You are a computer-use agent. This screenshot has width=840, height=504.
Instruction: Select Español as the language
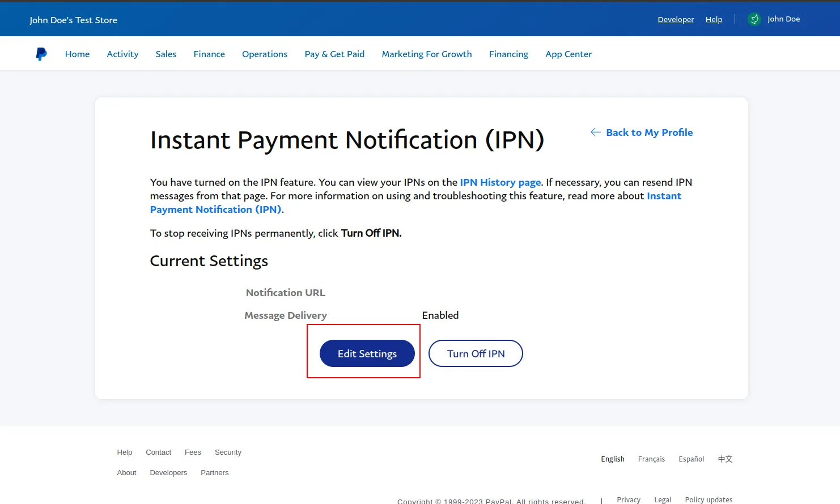point(691,459)
